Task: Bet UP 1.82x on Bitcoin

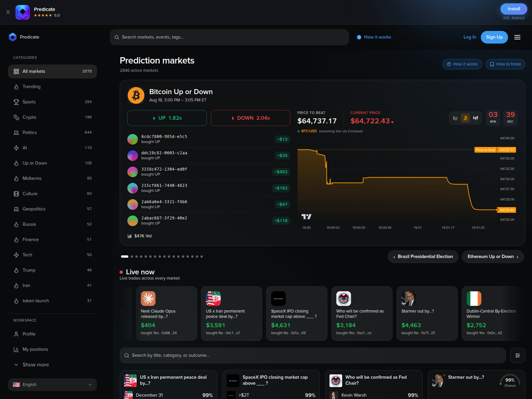Action: 167,118
